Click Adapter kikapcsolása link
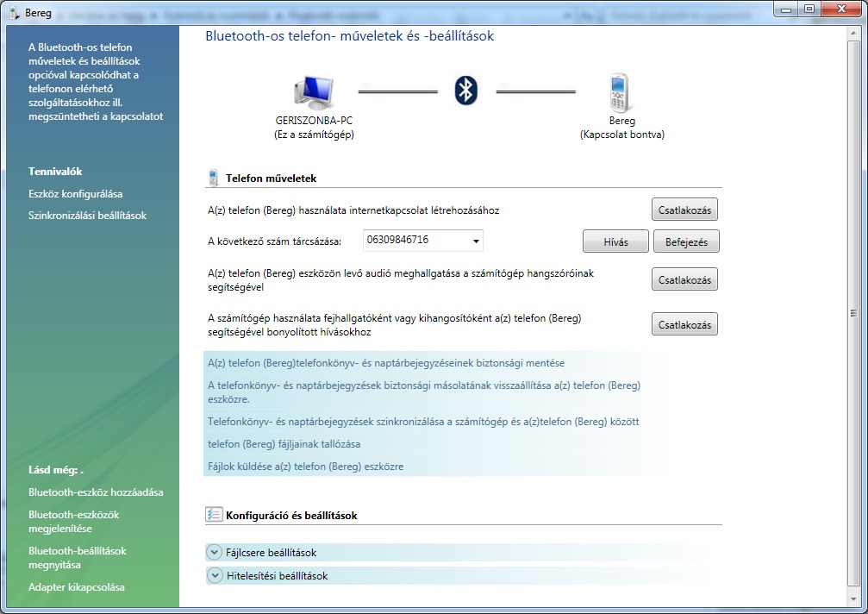Image resolution: width=868 pixels, height=614 pixels. point(77,587)
